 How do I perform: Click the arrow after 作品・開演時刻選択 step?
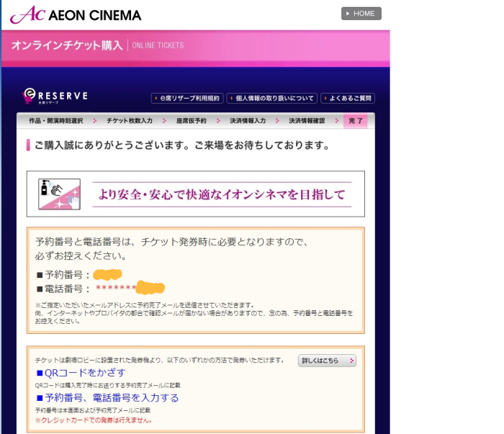pyautogui.click(x=95, y=121)
